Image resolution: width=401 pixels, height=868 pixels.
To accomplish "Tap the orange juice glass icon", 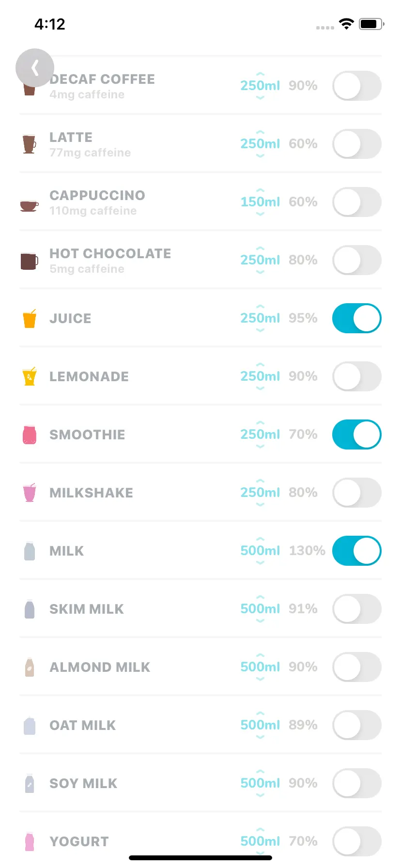I will click(30, 318).
